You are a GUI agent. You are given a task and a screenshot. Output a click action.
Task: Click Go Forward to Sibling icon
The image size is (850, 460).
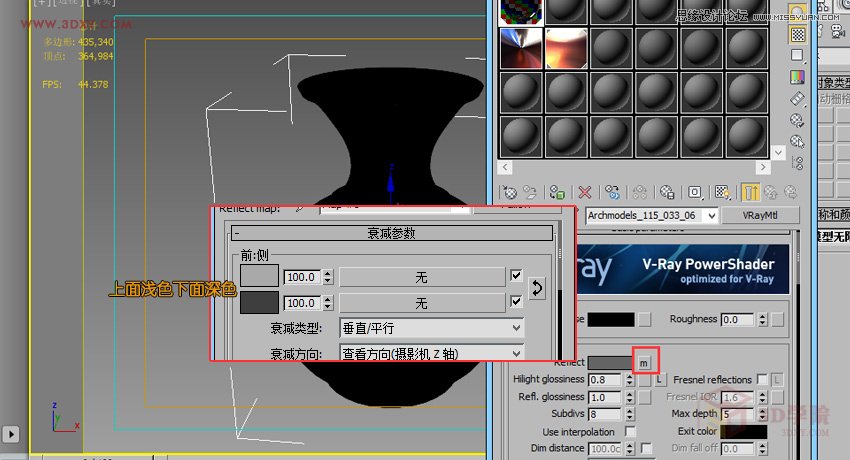click(790, 192)
